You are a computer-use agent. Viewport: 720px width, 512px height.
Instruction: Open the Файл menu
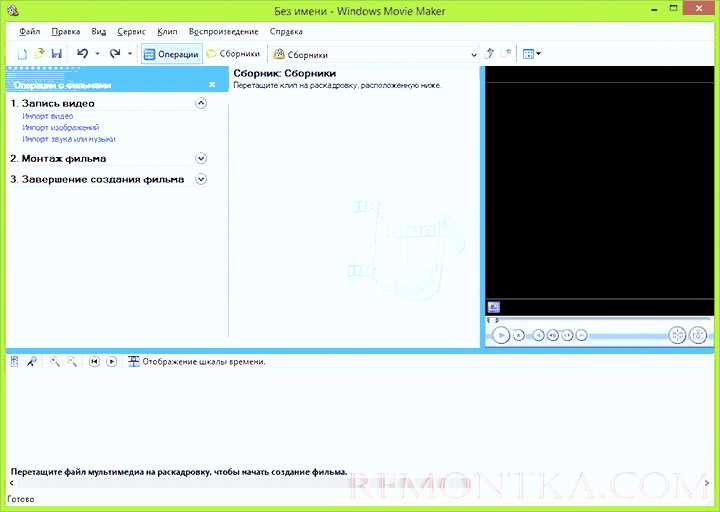pos(30,32)
